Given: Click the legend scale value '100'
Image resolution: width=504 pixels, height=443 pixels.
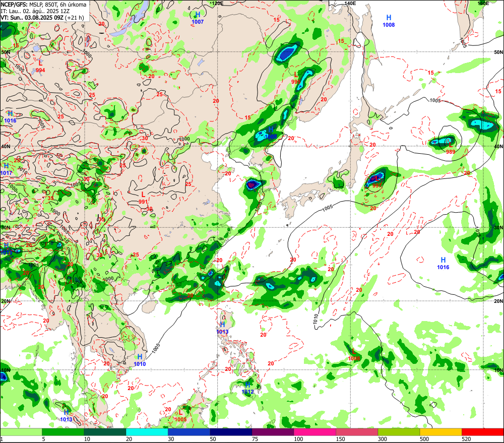Looking at the screenshot, I should click(x=298, y=439).
